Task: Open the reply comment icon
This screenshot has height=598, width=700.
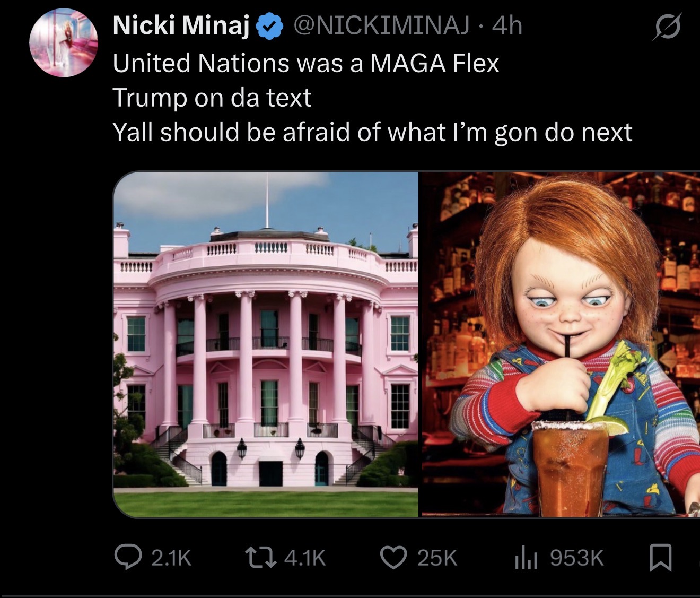Action: click(x=128, y=558)
